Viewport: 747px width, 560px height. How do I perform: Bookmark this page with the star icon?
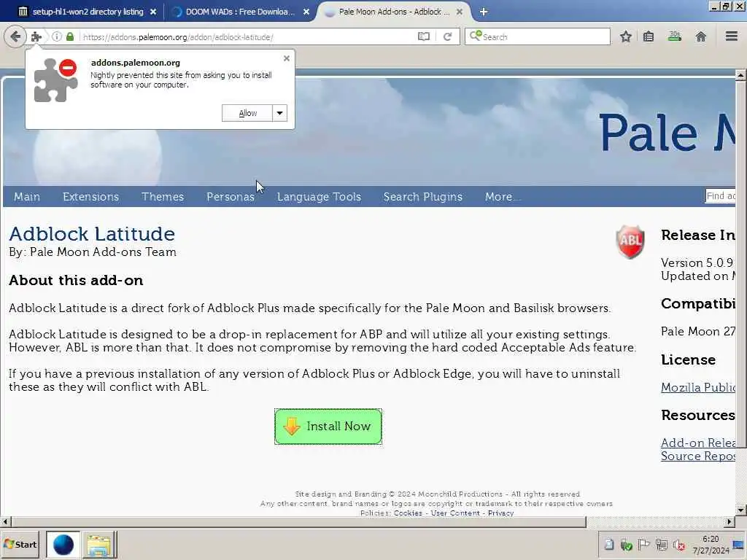coord(625,36)
